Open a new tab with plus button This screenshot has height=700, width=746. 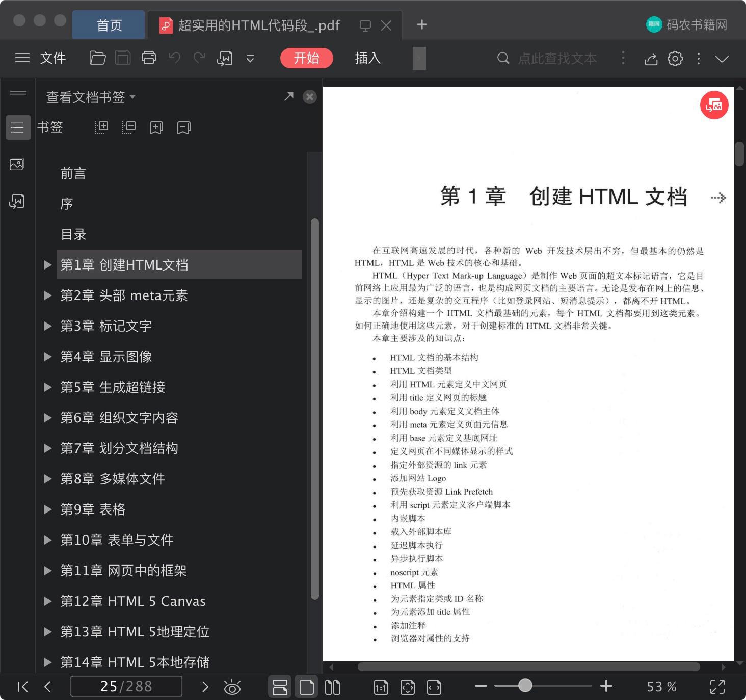click(422, 24)
